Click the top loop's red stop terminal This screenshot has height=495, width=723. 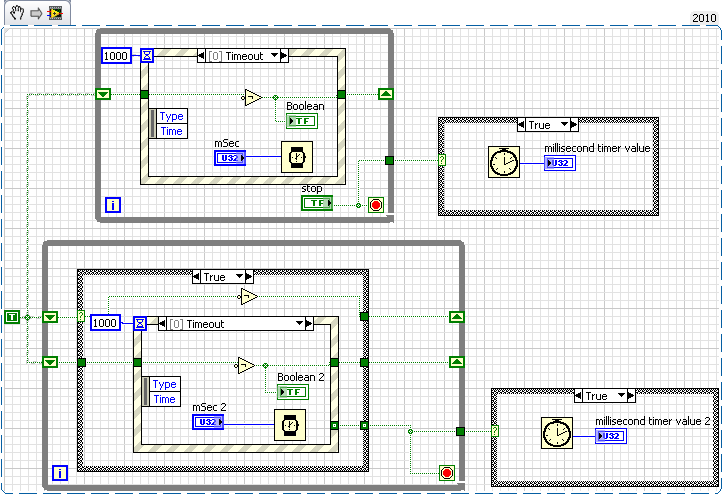click(376, 204)
